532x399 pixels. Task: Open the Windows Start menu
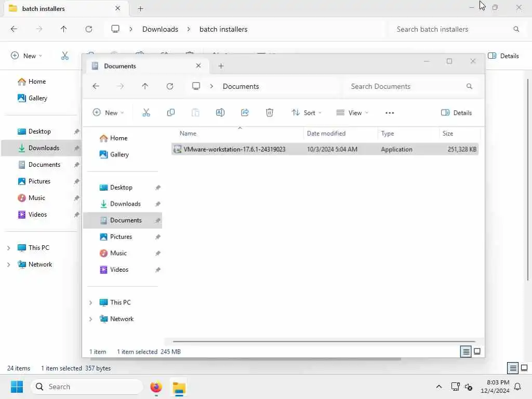pyautogui.click(x=17, y=387)
